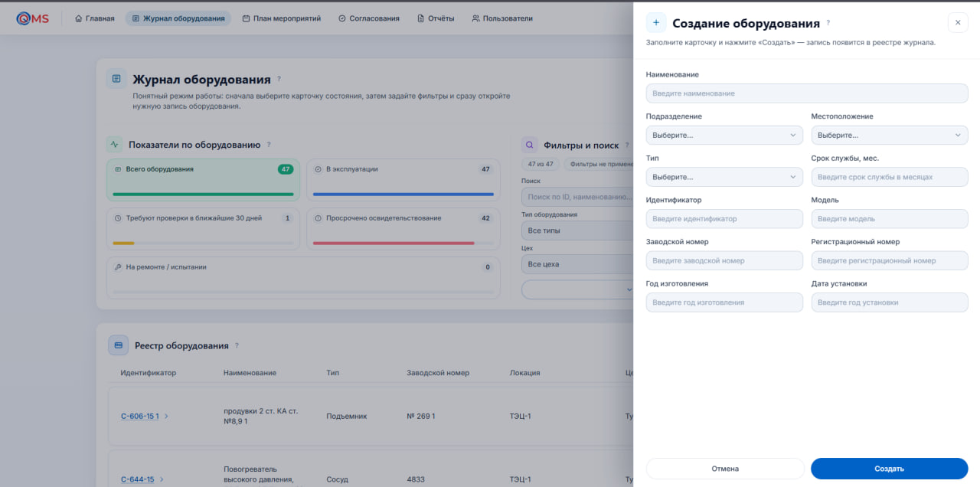Open the Отчёты section
Screen dimensions: 980x487
[x=436, y=18]
